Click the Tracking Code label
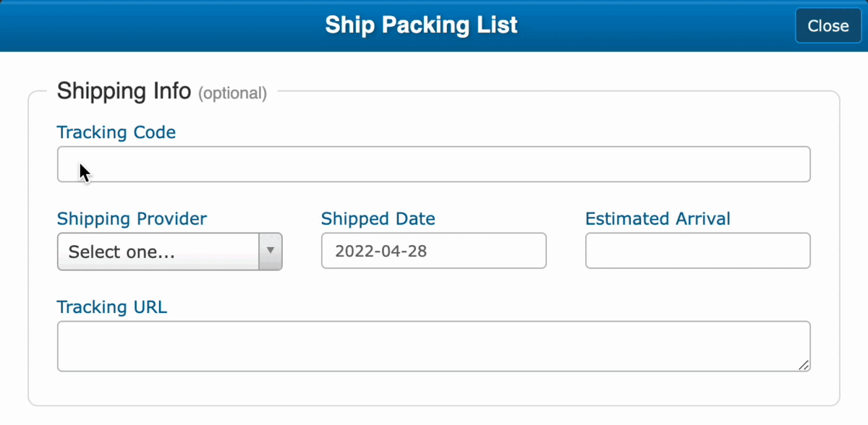 (116, 132)
